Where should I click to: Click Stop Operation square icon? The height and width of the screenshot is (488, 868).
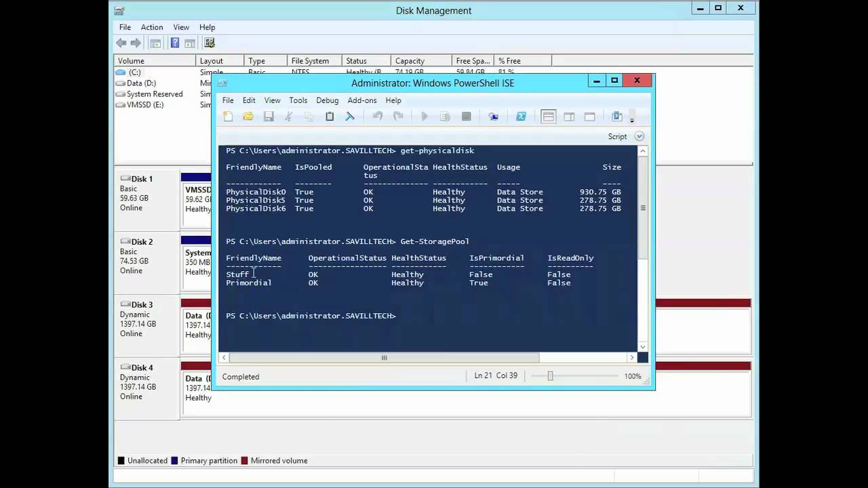[x=467, y=117]
